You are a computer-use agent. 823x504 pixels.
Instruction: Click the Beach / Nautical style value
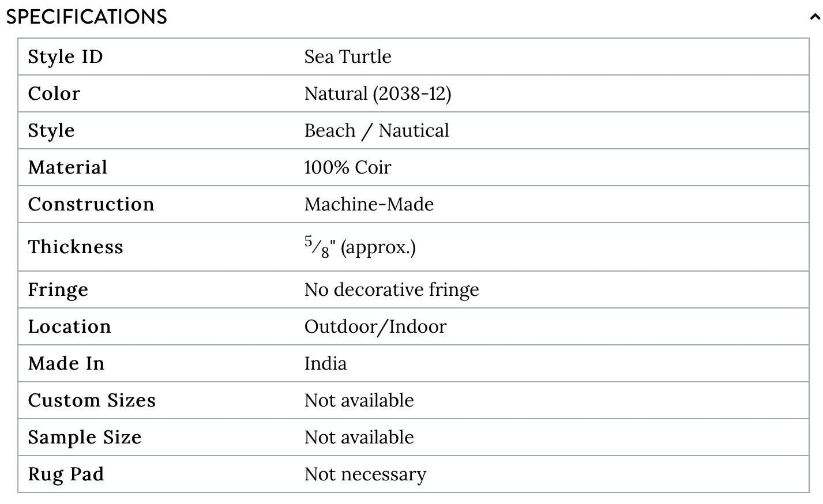pyautogui.click(x=377, y=130)
